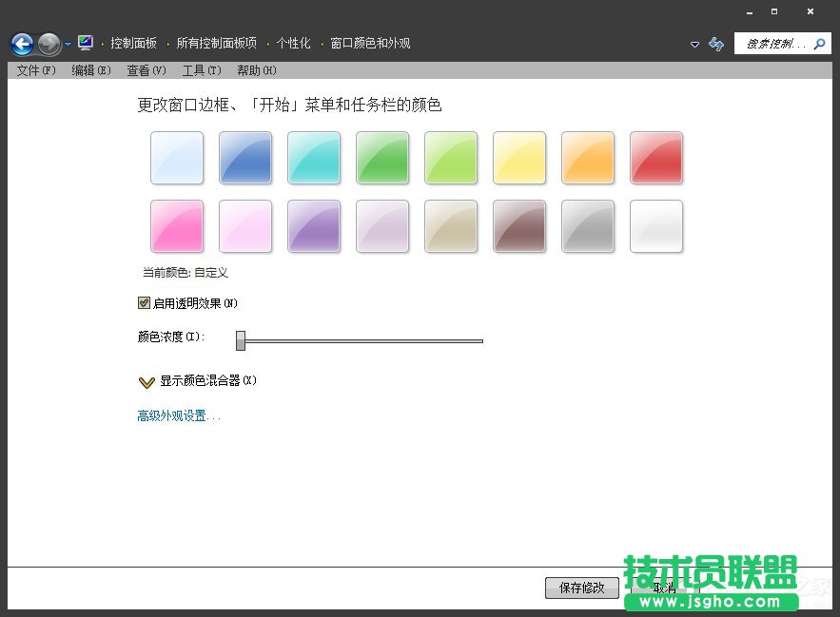840x617 pixels.
Task: Click the refresh icon beside the search box
Action: pyautogui.click(x=716, y=44)
